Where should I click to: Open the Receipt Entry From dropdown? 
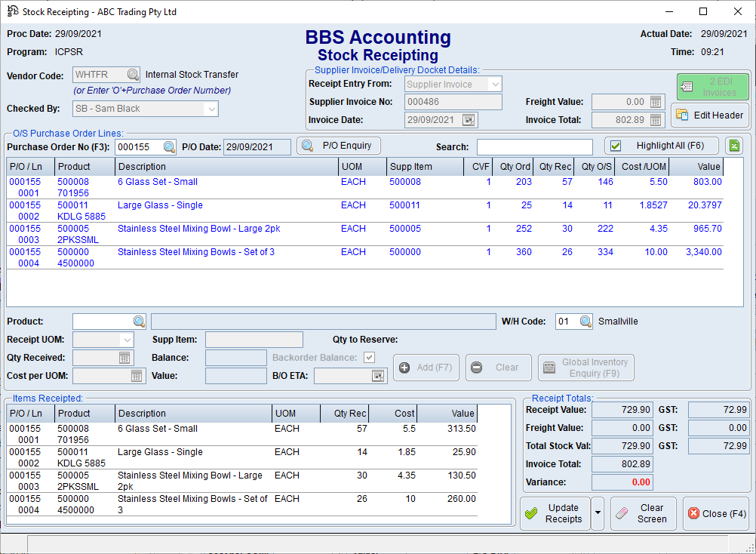point(494,85)
